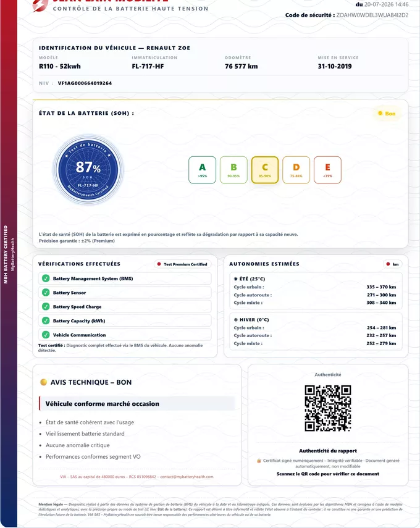This screenshot has width=420, height=528.
Task: Click the yellow dot in Bon badge
Action: pyautogui.click(x=380, y=114)
